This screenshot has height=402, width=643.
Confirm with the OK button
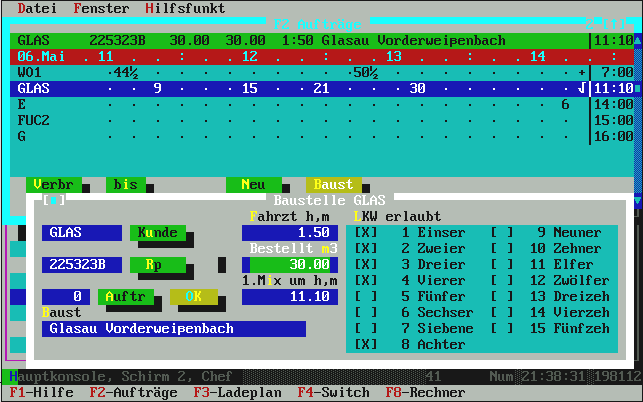click(x=193, y=296)
